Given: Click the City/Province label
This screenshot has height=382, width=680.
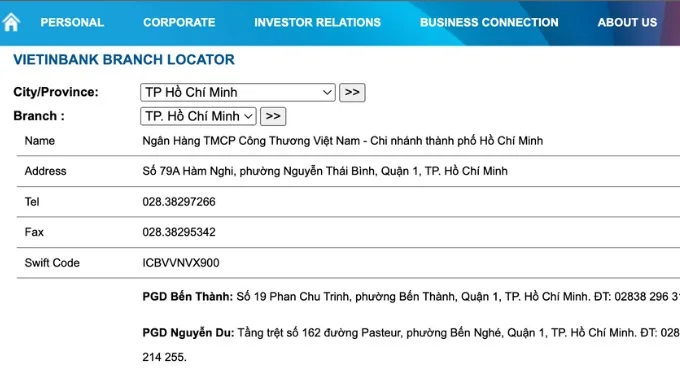Looking at the screenshot, I should pos(56,92).
